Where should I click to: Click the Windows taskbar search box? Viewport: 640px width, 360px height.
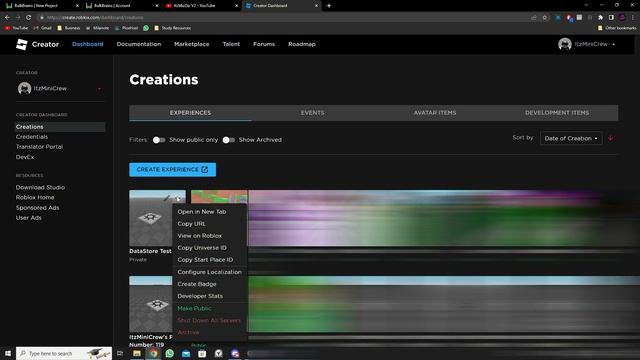point(64,353)
